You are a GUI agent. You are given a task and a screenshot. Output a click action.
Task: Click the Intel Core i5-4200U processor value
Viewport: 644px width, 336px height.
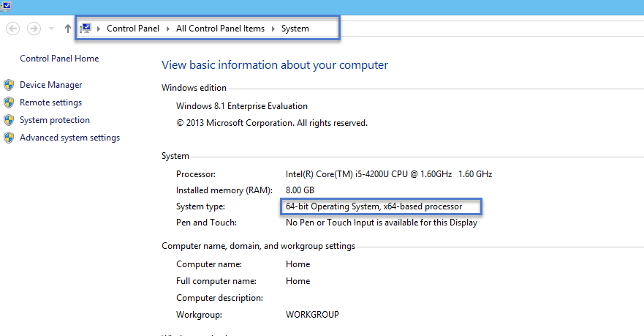tap(389, 174)
